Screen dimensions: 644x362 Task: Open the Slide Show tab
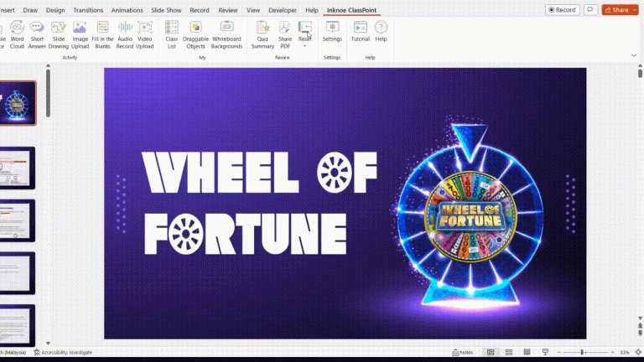pyautogui.click(x=168, y=10)
